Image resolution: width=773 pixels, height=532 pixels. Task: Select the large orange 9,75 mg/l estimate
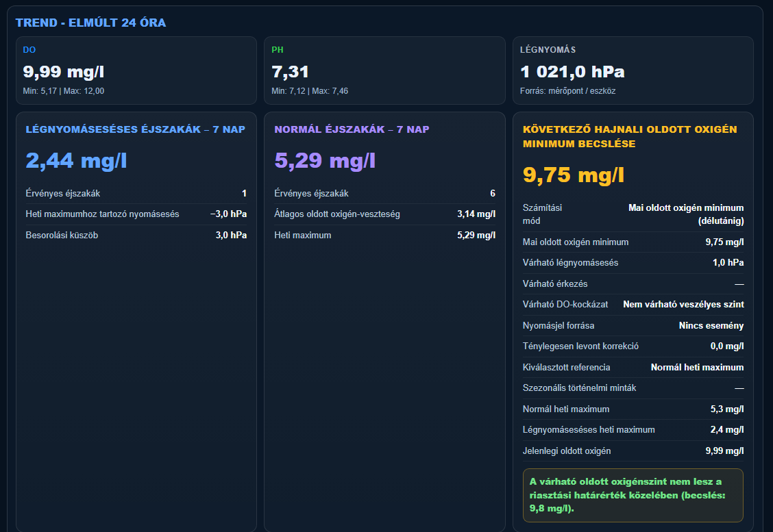(x=574, y=175)
